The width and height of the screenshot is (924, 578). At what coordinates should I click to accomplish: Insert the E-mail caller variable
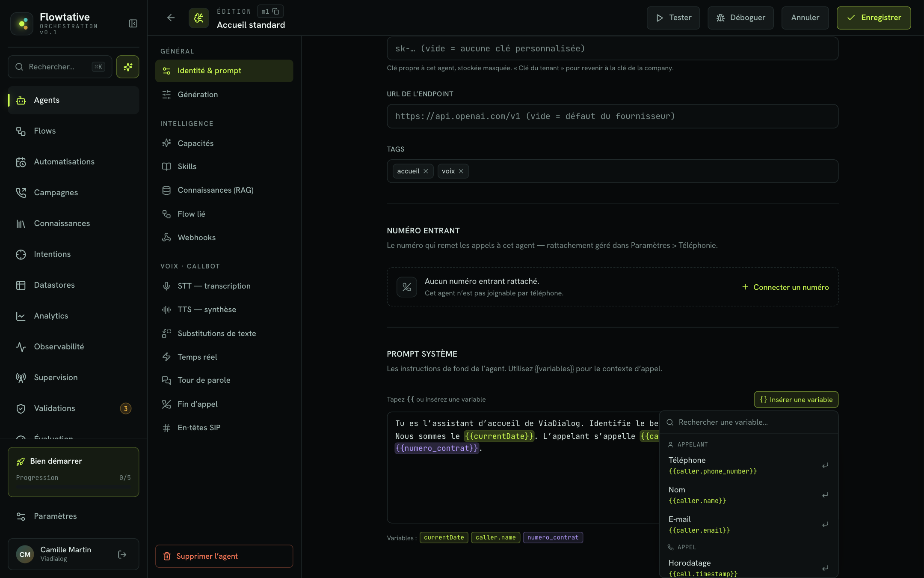749,524
